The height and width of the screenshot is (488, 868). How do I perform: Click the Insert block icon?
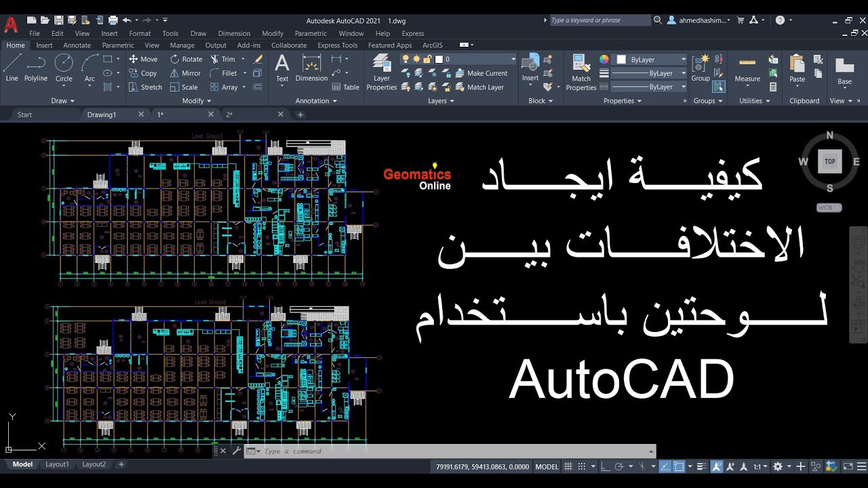tap(530, 68)
